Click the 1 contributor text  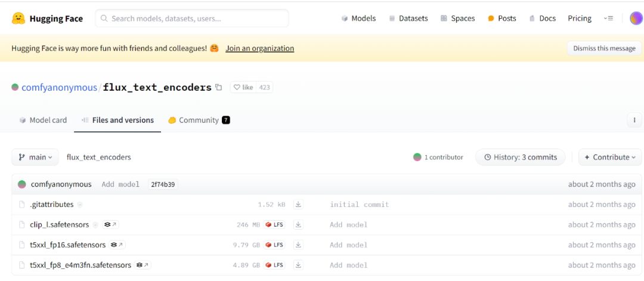click(x=444, y=157)
